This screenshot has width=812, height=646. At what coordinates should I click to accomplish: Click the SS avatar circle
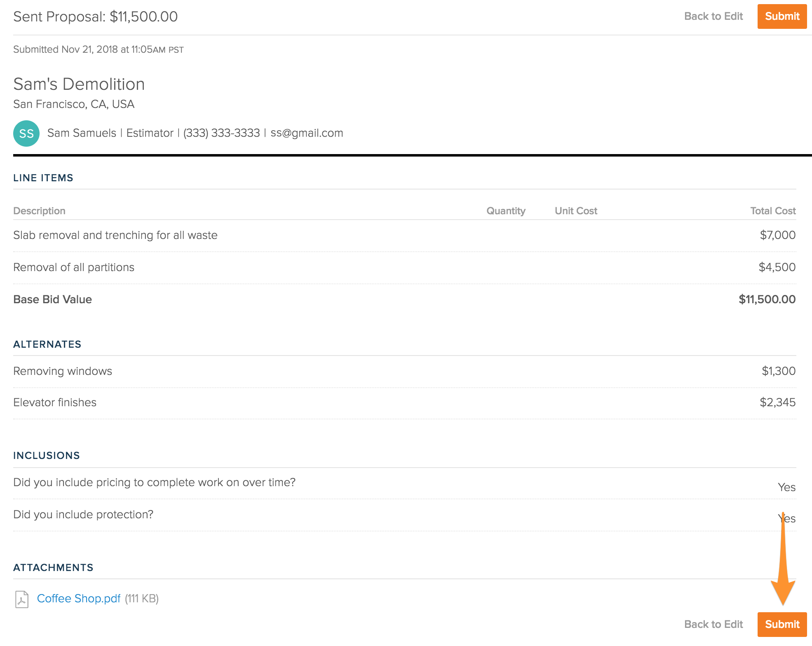point(26,133)
